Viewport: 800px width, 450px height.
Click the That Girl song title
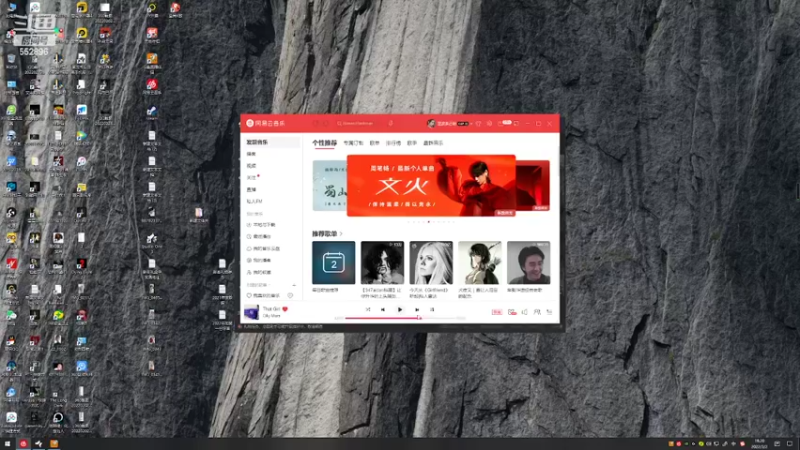click(271, 309)
